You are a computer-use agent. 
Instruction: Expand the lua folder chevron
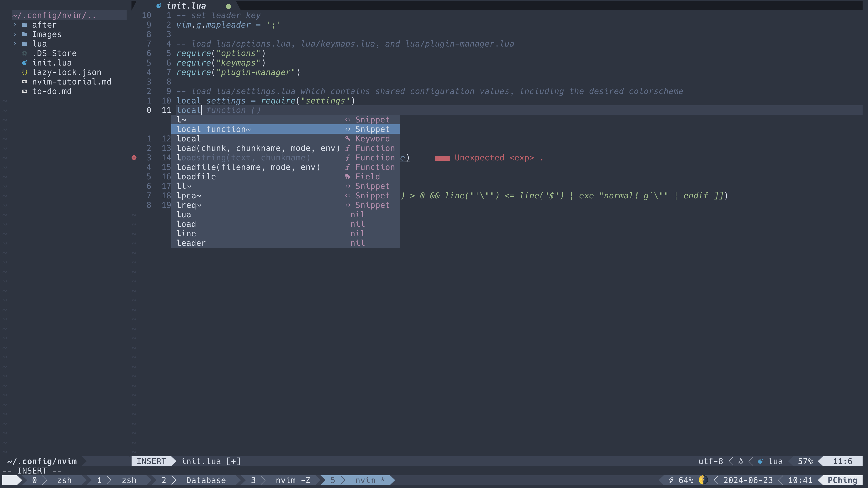click(x=15, y=44)
